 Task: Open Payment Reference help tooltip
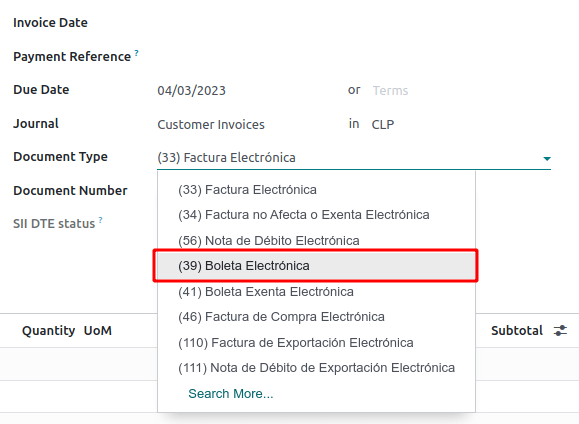[136, 53]
